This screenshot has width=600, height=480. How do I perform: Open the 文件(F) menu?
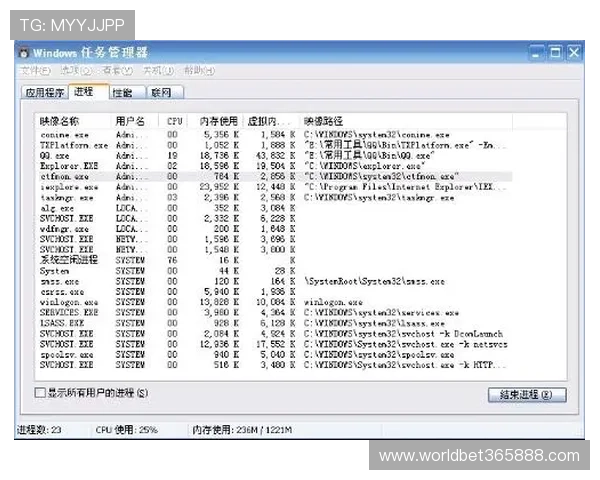36,71
